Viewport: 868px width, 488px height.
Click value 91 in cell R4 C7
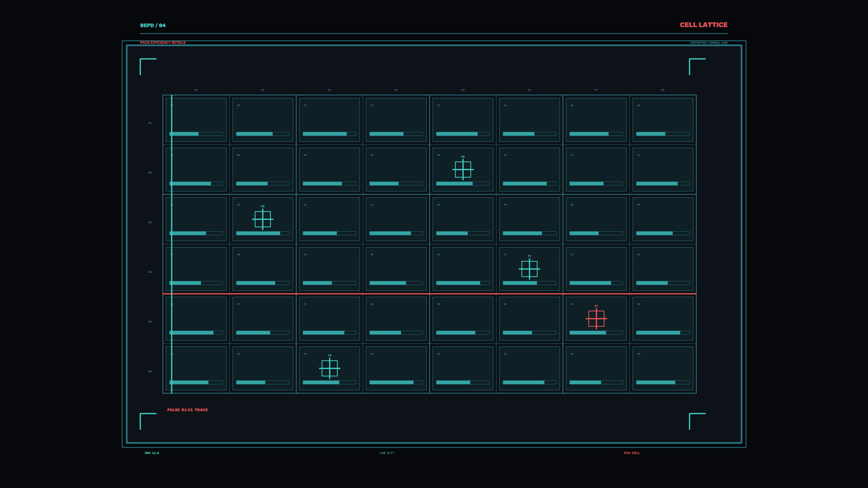pos(572,255)
